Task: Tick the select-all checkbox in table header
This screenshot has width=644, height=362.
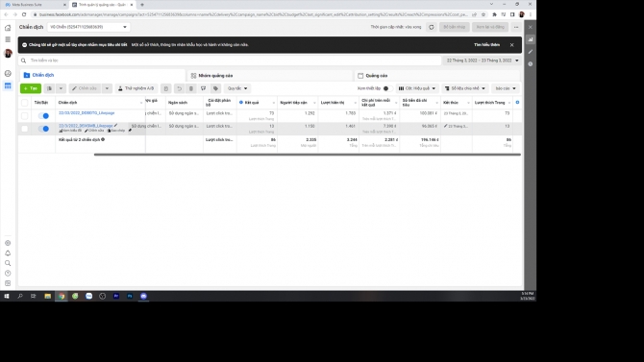Action: pos(25,103)
